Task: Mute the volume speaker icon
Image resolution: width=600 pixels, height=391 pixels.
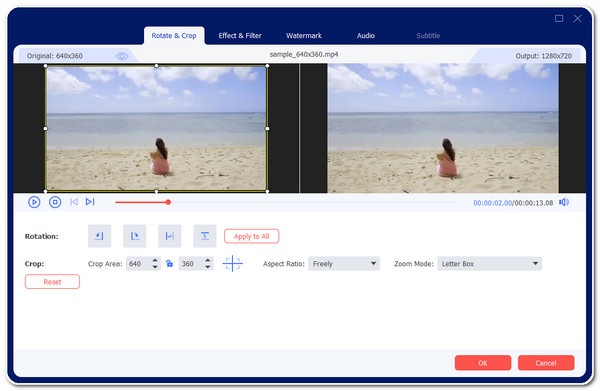Action: pos(564,202)
